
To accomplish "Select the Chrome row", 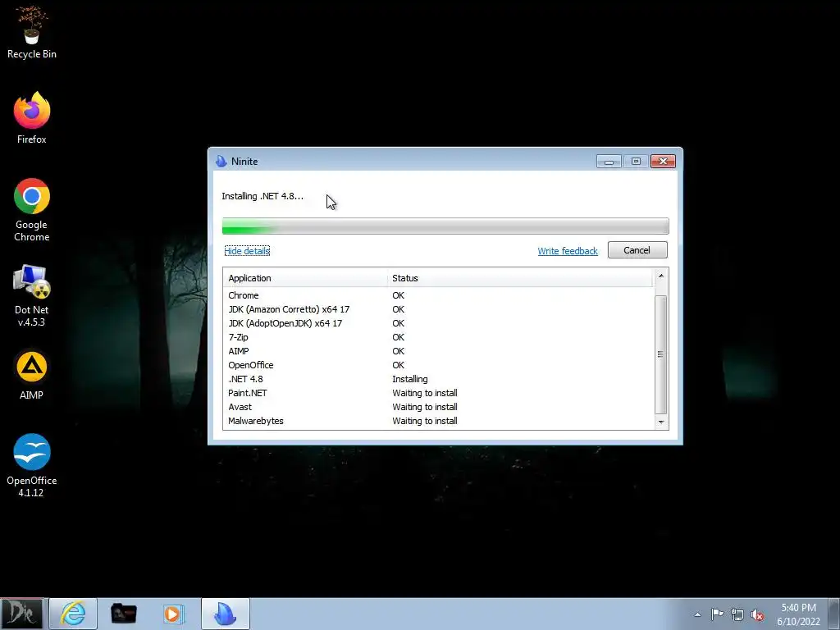I will click(439, 295).
